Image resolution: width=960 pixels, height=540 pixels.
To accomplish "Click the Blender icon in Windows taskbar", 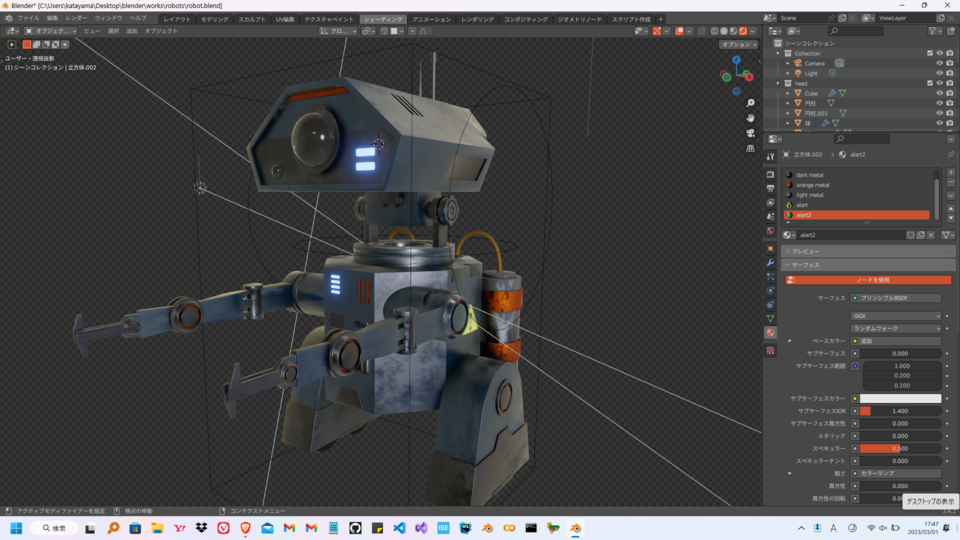I will (x=575, y=528).
